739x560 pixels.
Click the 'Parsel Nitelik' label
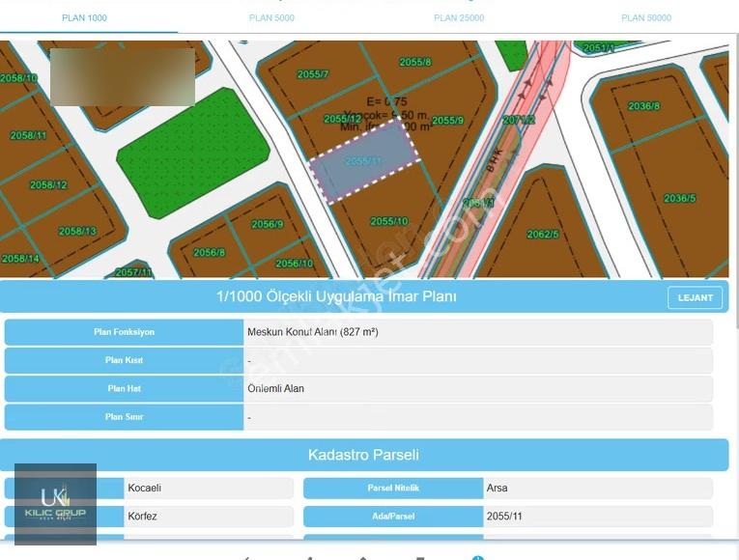click(x=393, y=488)
